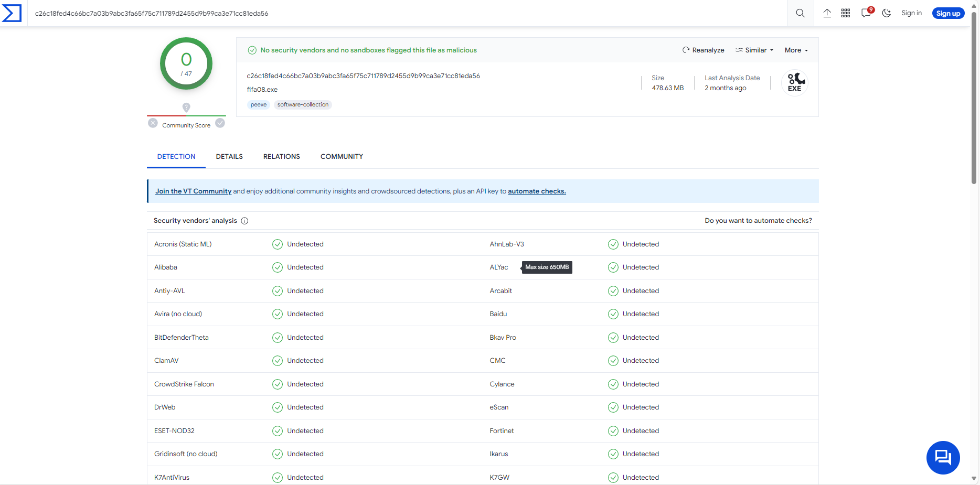Viewport: 980px width, 485px height.
Task: Vote negative with community score X
Action: coord(153,123)
